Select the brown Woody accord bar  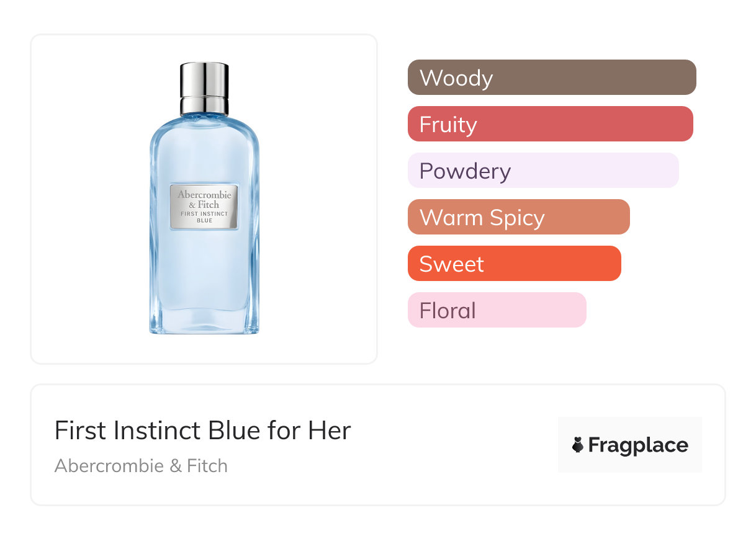coord(551,78)
